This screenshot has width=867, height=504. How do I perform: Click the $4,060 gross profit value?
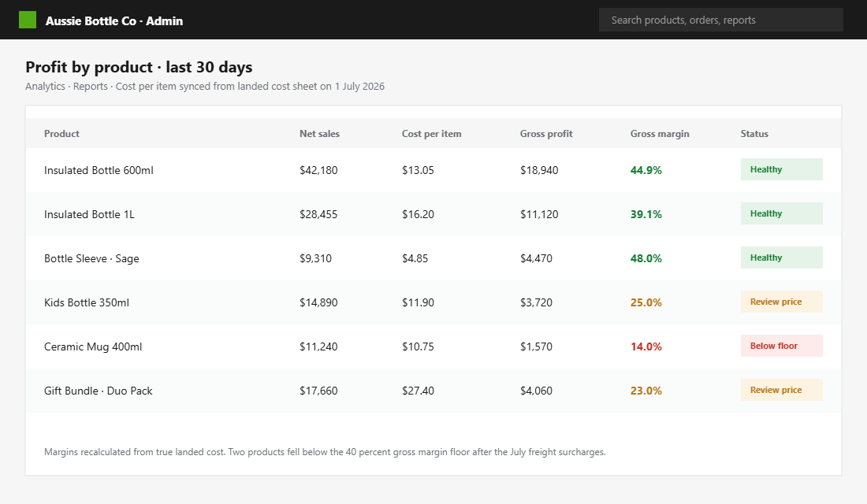point(536,391)
